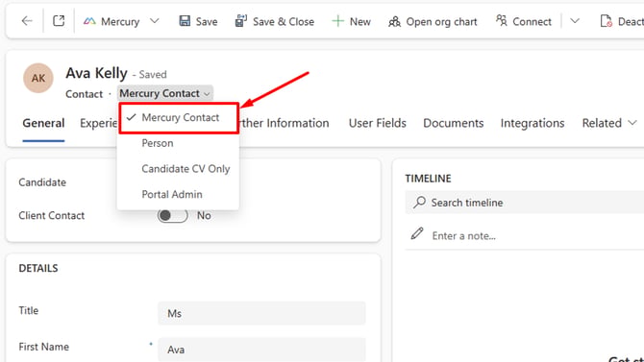This screenshot has width=644, height=362.
Task: Click the pencil note icon
Action: pyautogui.click(x=417, y=233)
